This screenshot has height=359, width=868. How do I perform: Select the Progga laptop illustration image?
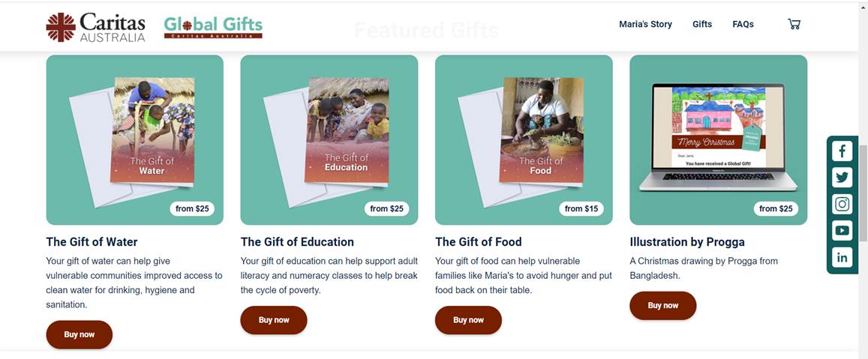click(x=718, y=140)
